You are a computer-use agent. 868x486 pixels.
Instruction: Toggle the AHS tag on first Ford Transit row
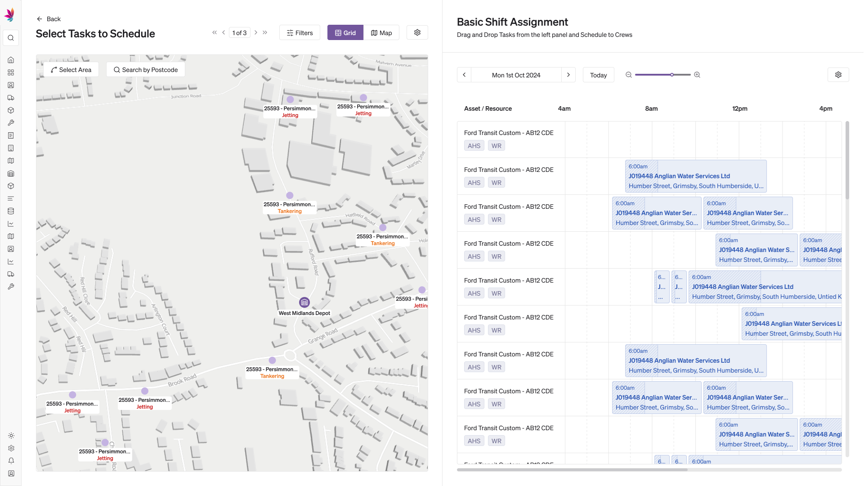[x=474, y=146]
